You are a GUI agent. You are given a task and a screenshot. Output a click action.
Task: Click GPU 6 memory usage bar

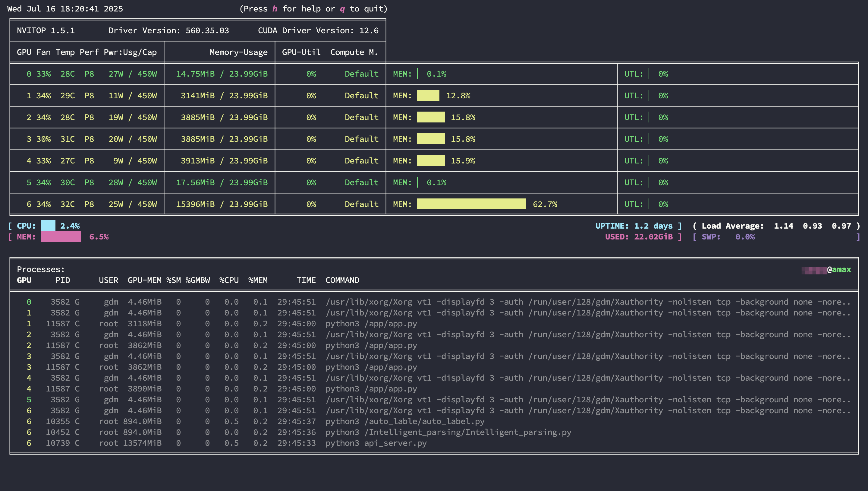click(471, 204)
